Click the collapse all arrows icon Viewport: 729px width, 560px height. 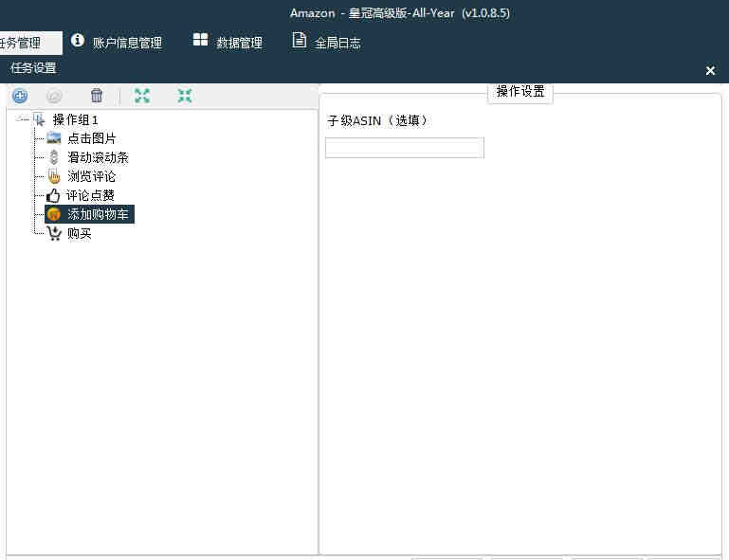coord(185,96)
